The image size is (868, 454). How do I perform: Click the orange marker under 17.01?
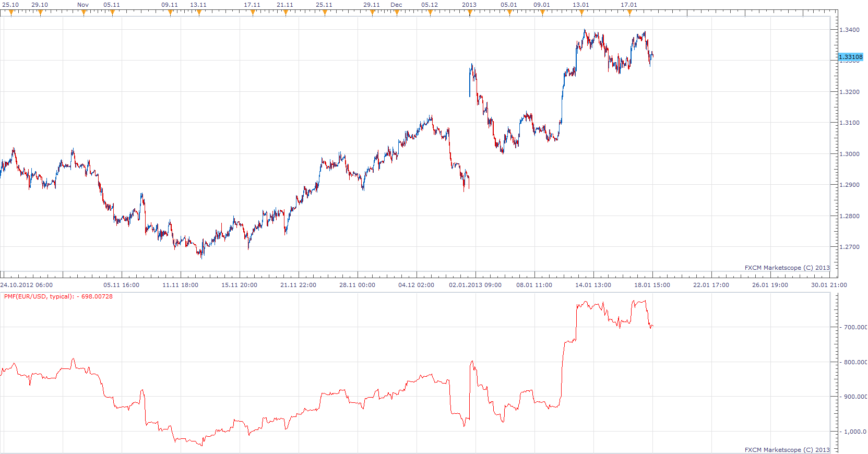(629, 13)
